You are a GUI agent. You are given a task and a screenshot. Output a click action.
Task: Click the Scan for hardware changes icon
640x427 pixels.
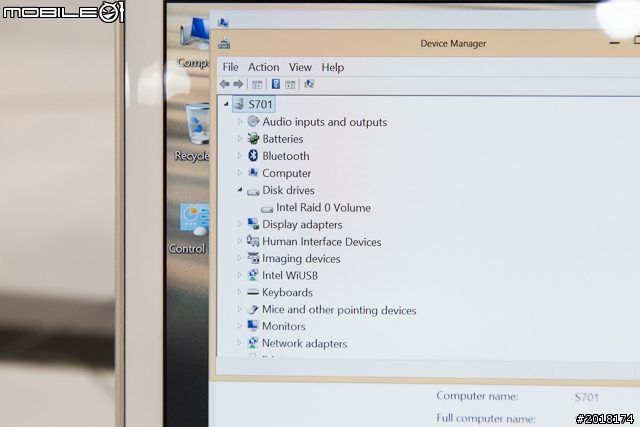(309, 84)
